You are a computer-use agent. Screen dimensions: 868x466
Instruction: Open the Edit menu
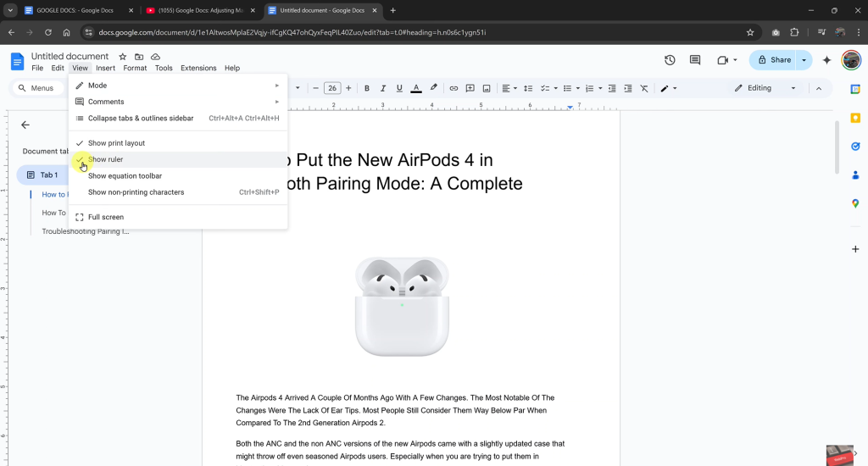(58, 68)
